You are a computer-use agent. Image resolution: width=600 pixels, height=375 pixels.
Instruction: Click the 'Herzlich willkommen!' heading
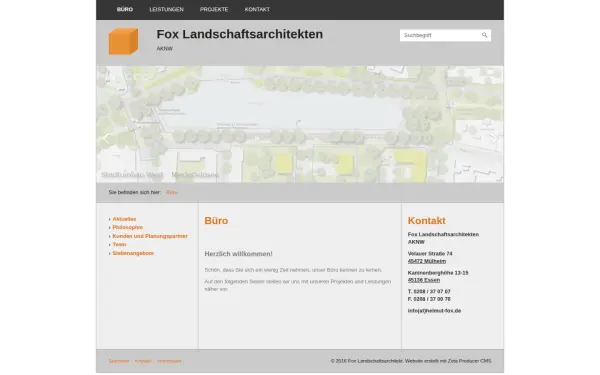[238, 254]
